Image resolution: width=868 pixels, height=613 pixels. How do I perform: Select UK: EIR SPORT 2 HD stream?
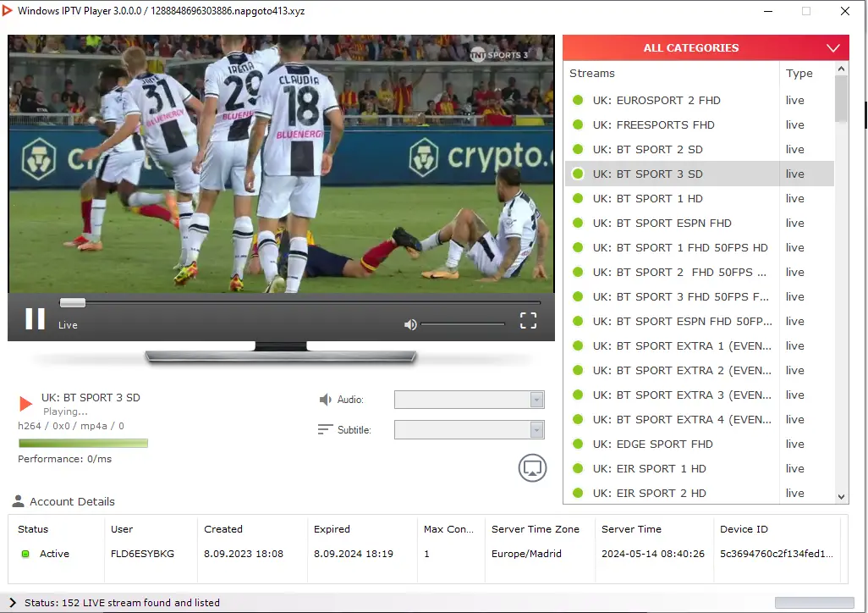pos(699,493)
